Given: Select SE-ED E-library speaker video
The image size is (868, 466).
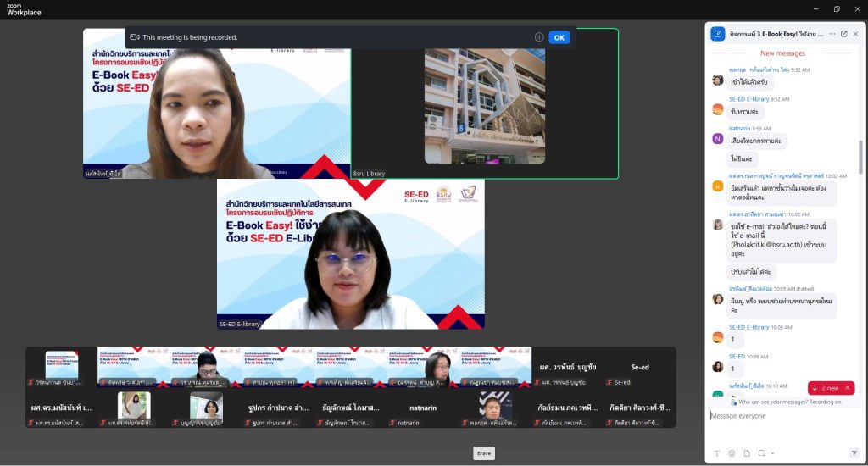Looking at the screenshot, I should pos(350,253).
